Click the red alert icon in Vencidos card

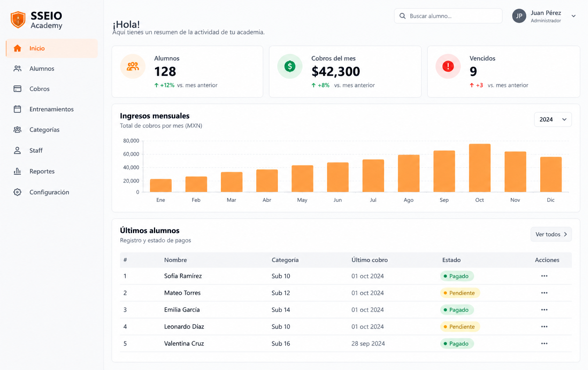pos(448,66)
